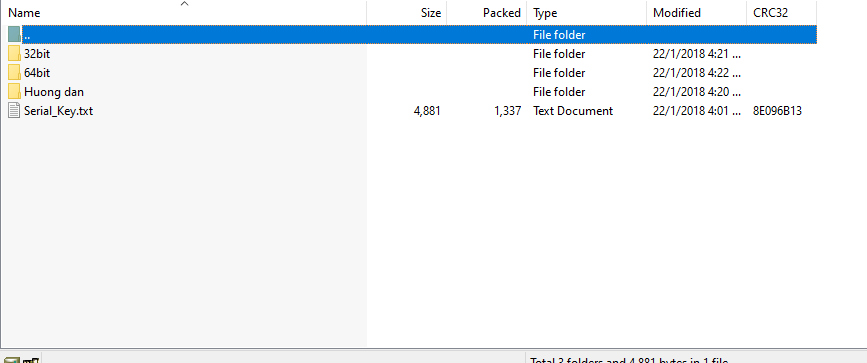Click the key password icon in status bar

31,360
